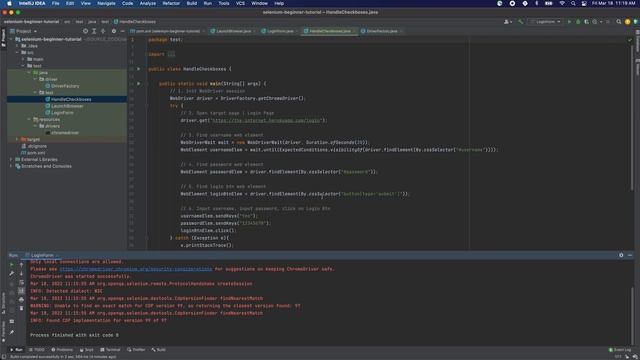Hide the Project panel with minus icon
This screenshot has width=640, height=360.
point(122,31)
